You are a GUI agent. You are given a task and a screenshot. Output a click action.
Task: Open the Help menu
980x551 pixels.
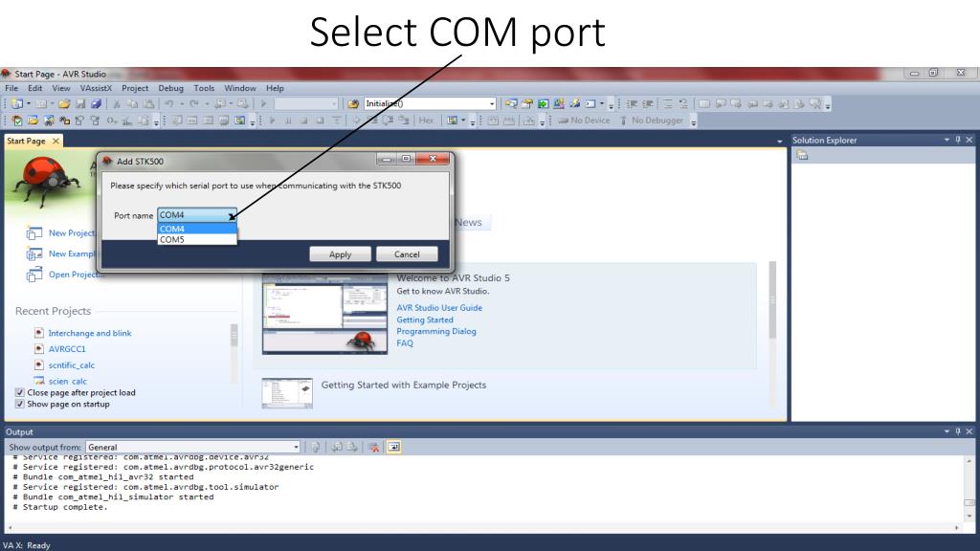click(275, 88)
